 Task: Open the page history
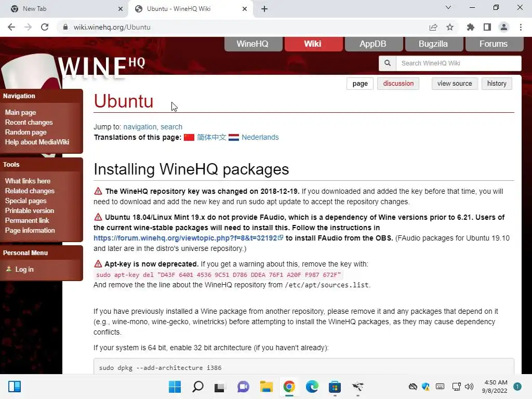497,84
